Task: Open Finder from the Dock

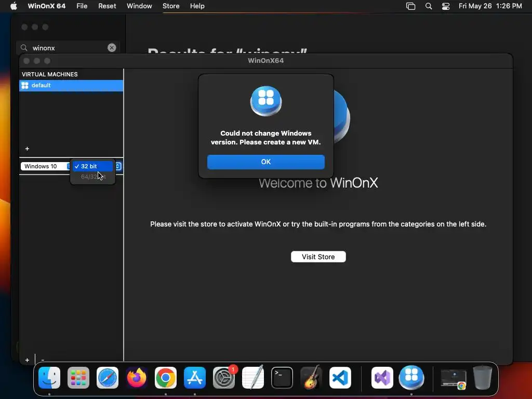Action: coord(49,378)
